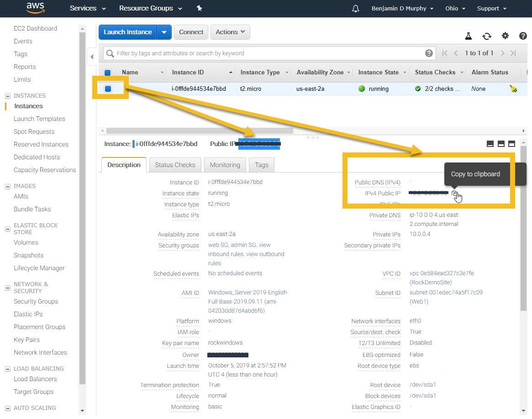Click the alarm status create-alarm icon

point(513,89)
